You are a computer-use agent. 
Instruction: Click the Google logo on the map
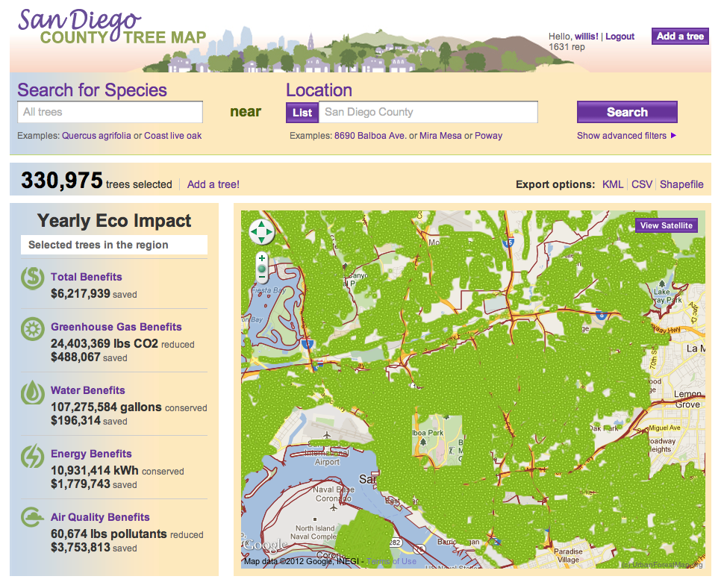pos(265,545)
